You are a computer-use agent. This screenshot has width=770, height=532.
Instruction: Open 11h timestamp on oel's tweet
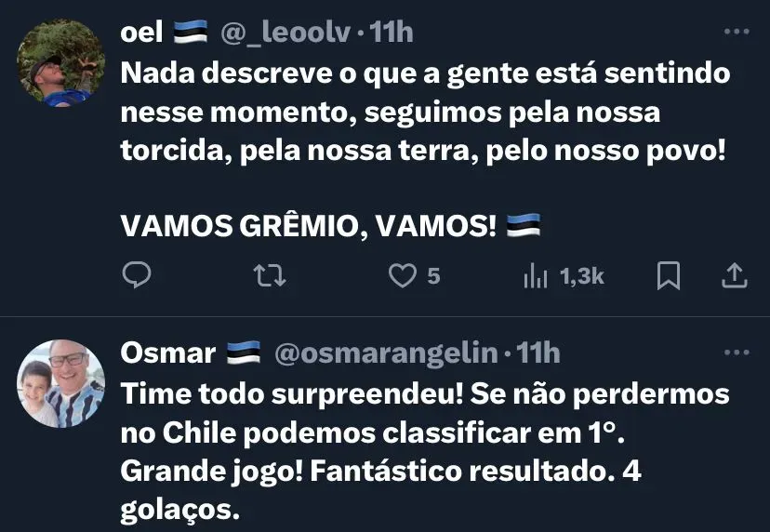tap(392, 33)
